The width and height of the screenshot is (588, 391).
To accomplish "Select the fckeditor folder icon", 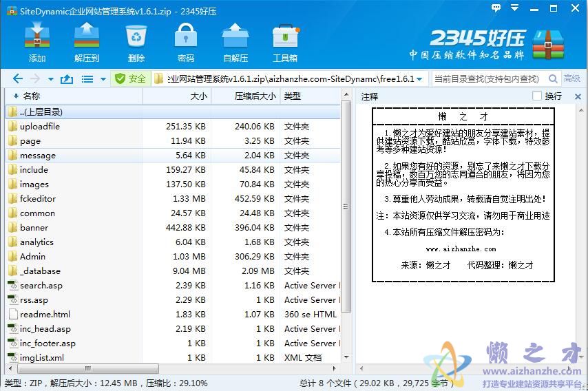I will [x=13, y=198].
